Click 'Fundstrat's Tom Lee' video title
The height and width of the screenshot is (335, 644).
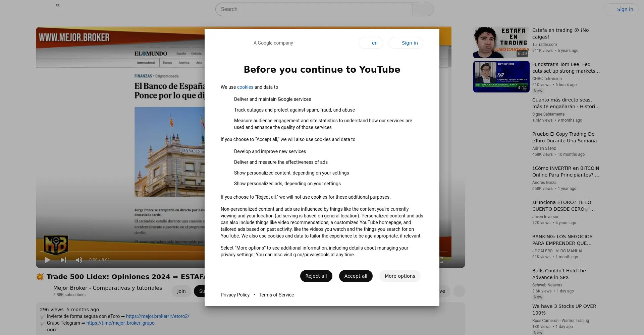(x=566, y=68)
